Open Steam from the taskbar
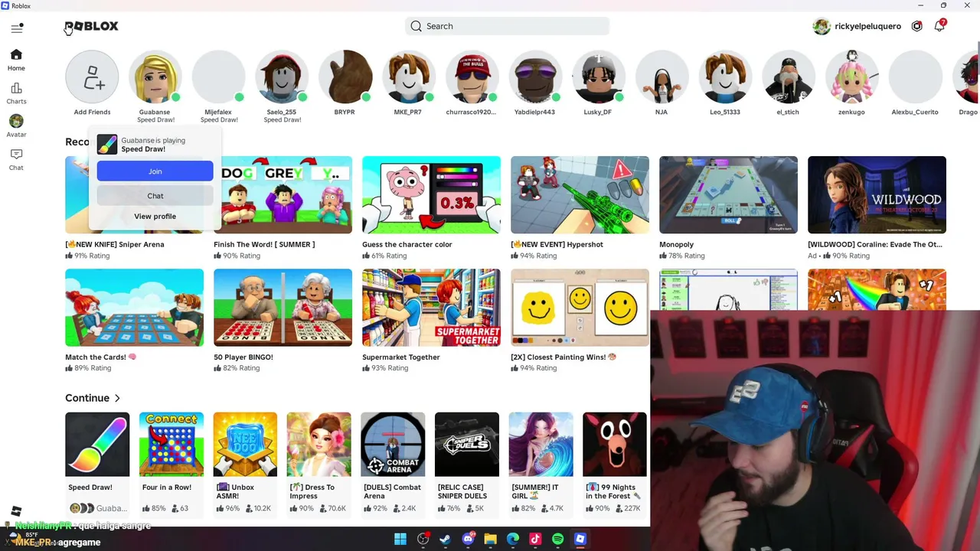This screenshot has width=980, height=551. tap(445, 540)
